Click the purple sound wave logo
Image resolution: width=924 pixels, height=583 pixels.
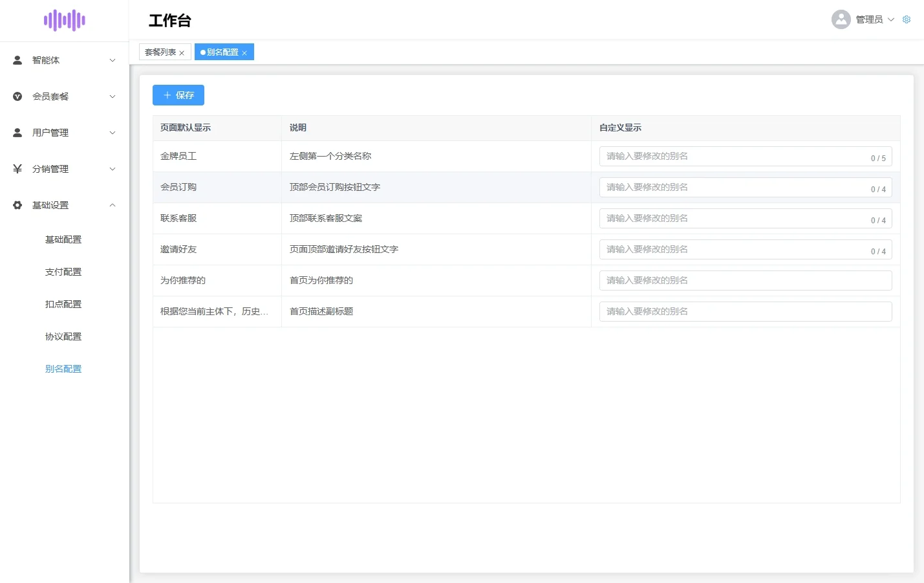point(65,20)
